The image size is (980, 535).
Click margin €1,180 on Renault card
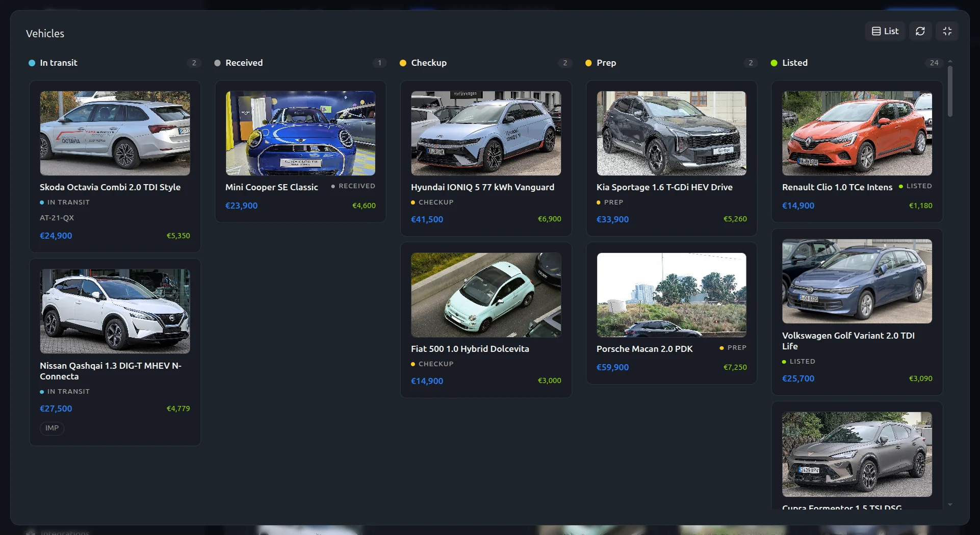click(x=921, y=206)
